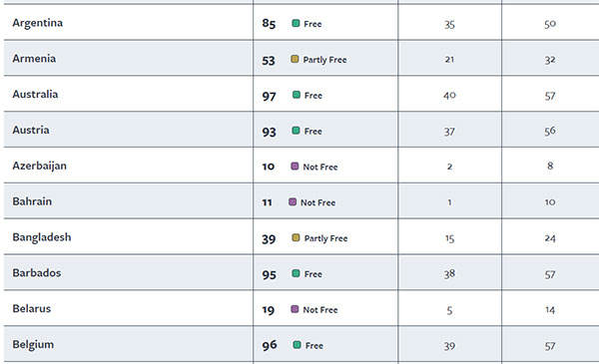Viewport: 599px width, 364px height.
Task: Click the green status icon in Belgium row
Action: tap(297, 345)
